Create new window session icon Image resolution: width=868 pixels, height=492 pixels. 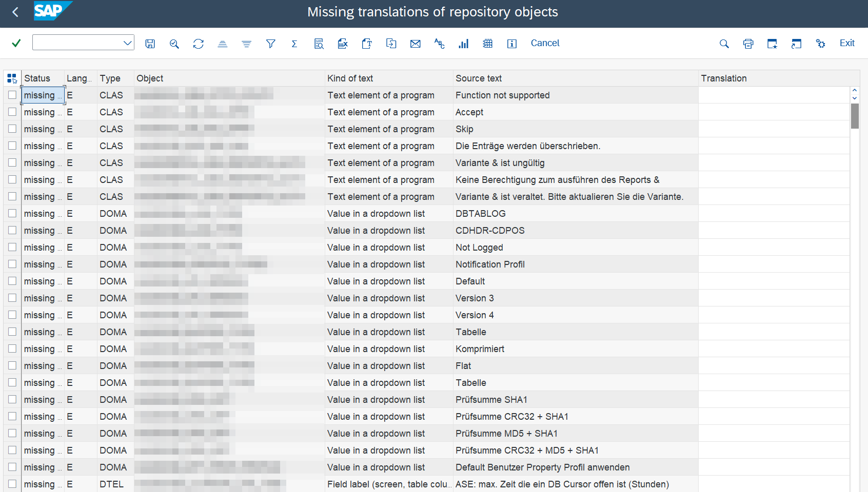773,44
